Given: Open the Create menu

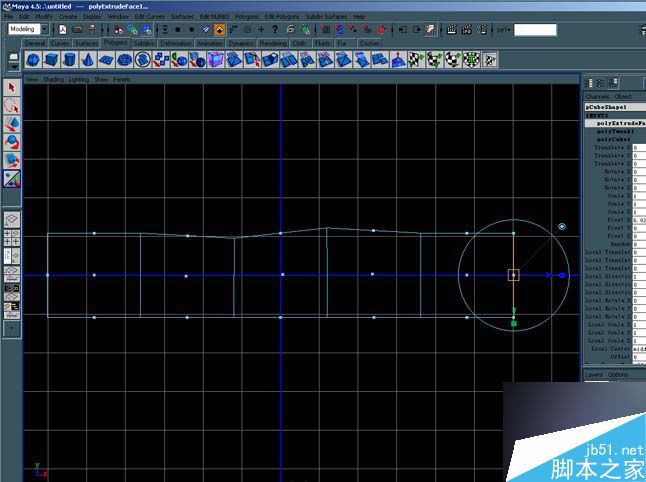Looking at the screenshot, I should (x=68, y=16).
